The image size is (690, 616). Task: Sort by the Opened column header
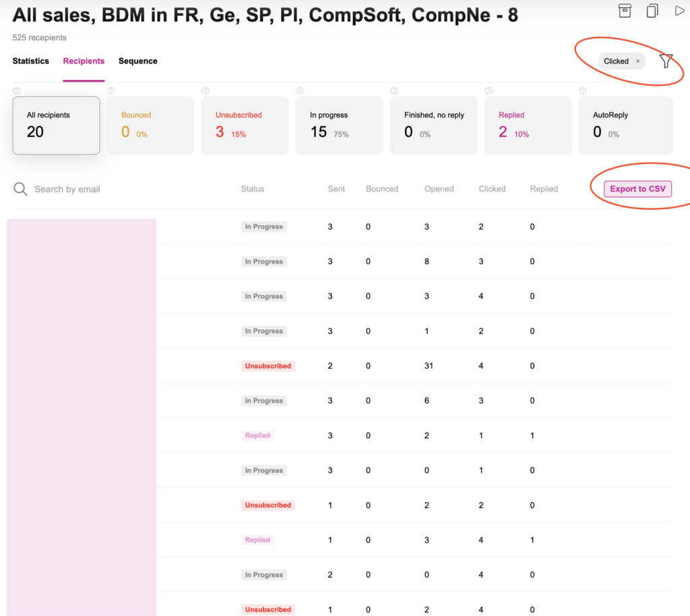click(x=439, y=189)
